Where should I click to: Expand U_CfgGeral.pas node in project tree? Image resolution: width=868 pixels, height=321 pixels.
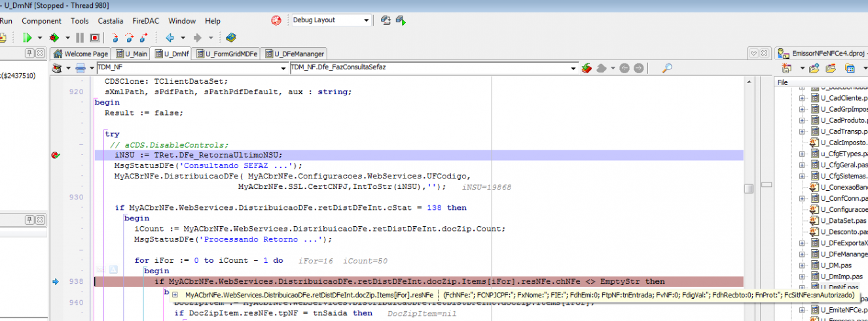tap(801, 165)
